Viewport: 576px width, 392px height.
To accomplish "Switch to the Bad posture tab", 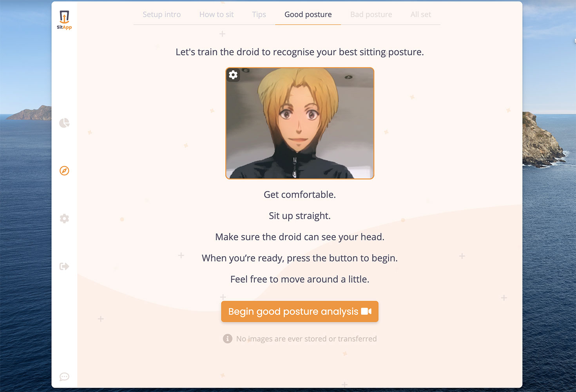I will tap(371, 14).
